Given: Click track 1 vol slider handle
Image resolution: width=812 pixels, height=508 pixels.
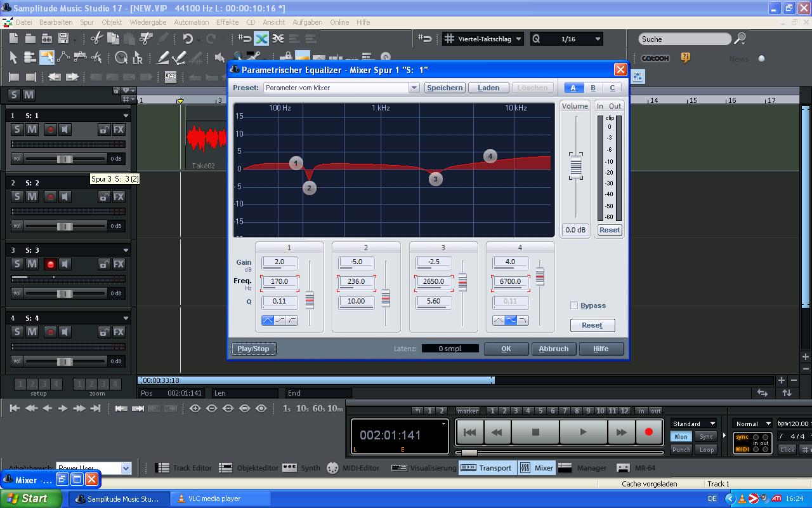Looking at the screenshot, I should point(64,159).
